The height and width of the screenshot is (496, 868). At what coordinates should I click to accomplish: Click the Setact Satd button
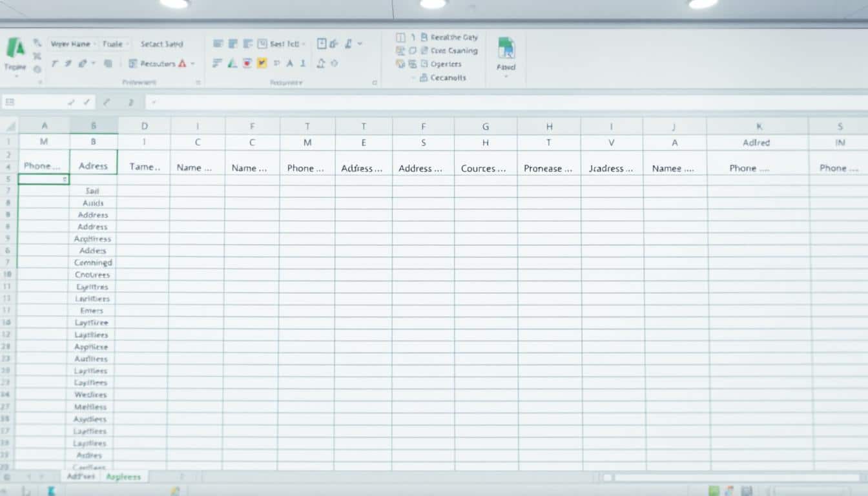[x=161, y=44]
